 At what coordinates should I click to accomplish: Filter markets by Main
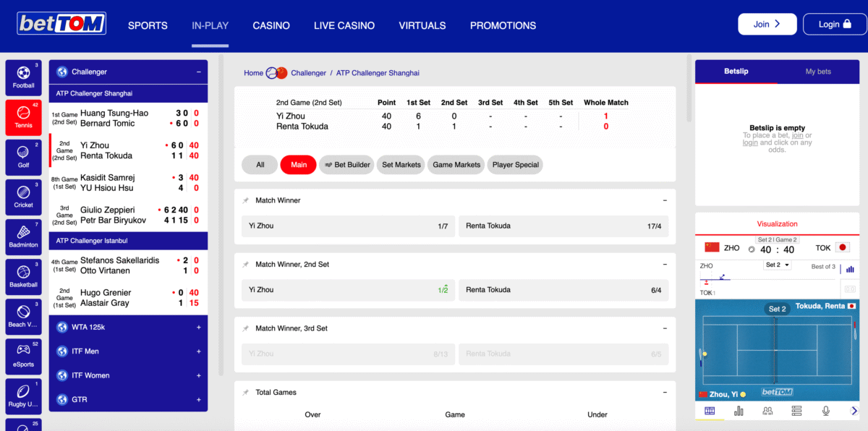(x=299, y=165)
